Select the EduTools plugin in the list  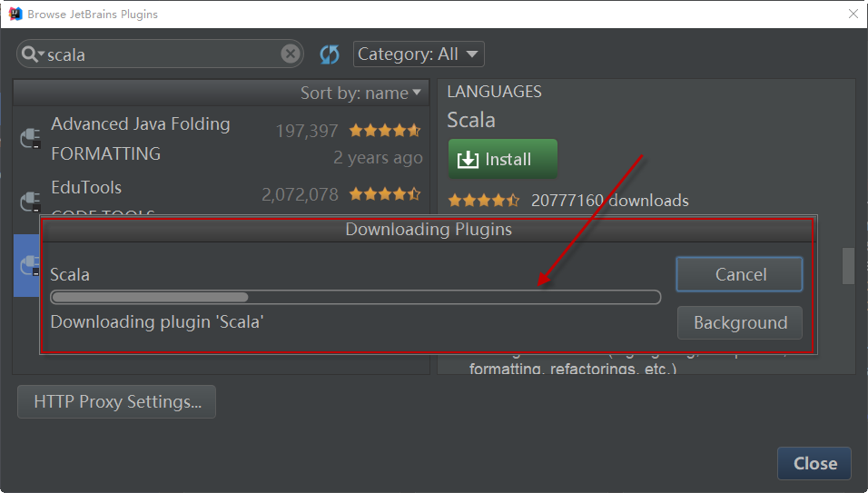86,188
